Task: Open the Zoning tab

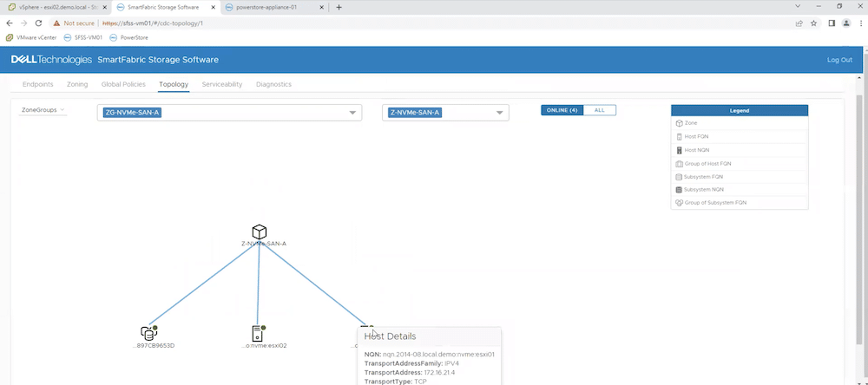Action: [77, 84]
